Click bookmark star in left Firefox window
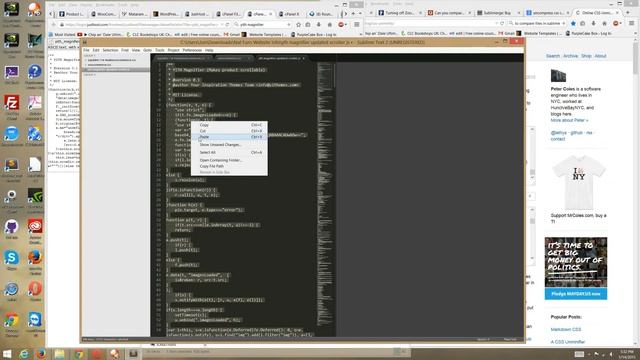The image size is (640, 360). [298, 24]
